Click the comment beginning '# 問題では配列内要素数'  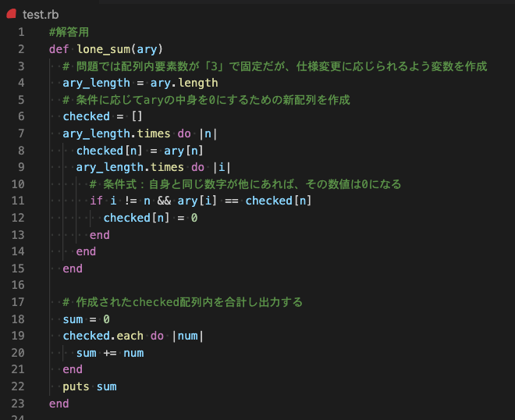coord(275,66)
